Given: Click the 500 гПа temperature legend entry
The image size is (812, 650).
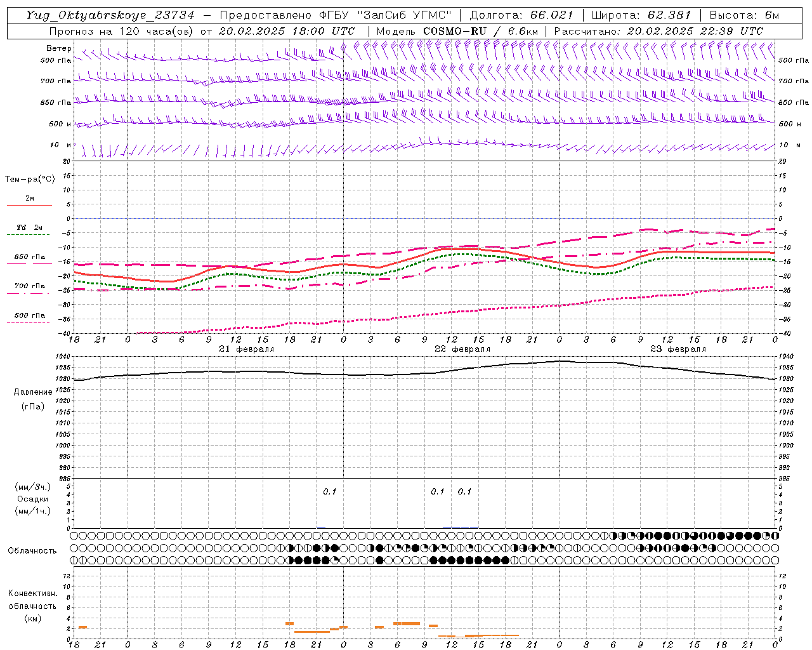Looking at the screenshot, I should coord(30,315).
